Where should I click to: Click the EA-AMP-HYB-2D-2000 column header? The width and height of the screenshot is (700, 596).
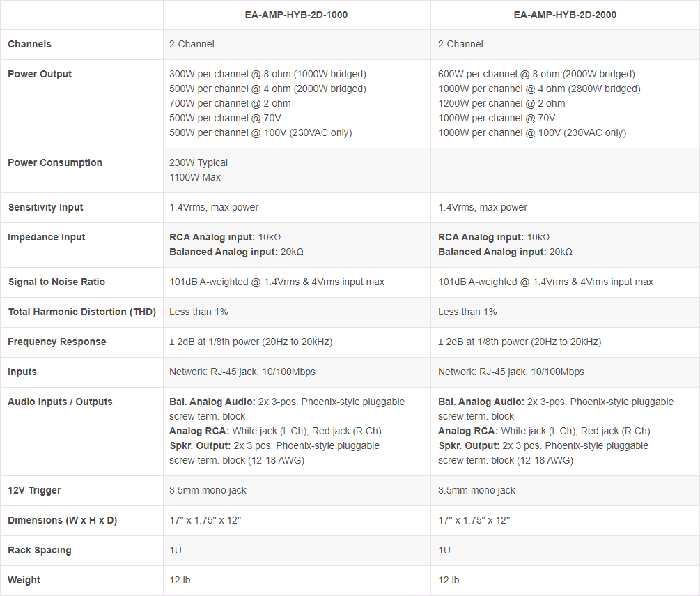565,15
